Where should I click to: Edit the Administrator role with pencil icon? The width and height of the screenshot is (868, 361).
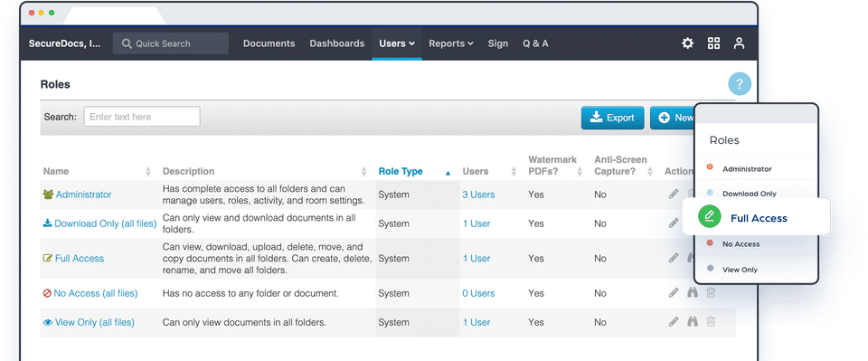click(x=673, y=194)
